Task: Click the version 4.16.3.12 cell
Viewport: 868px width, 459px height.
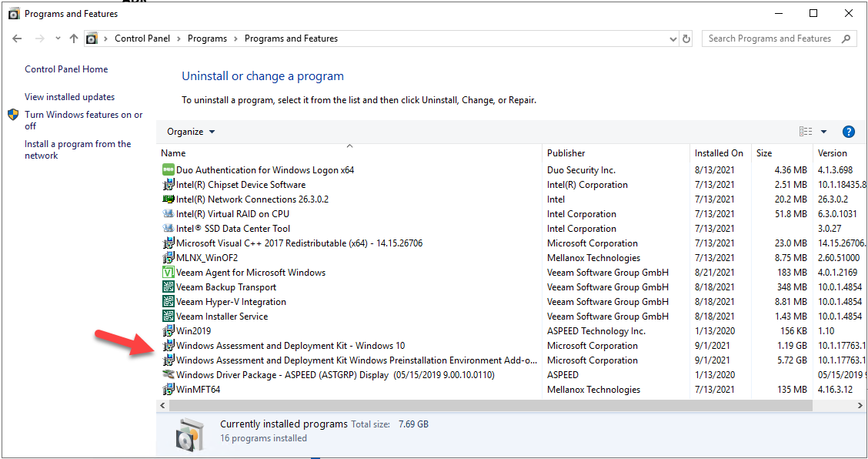Action: click(836, 389)
